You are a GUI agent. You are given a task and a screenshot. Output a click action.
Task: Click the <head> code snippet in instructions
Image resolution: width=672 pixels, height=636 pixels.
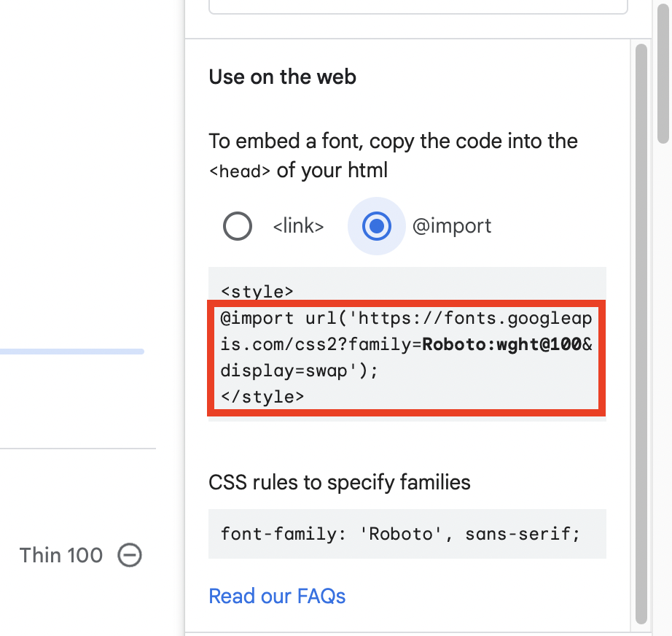pos(240,171)
